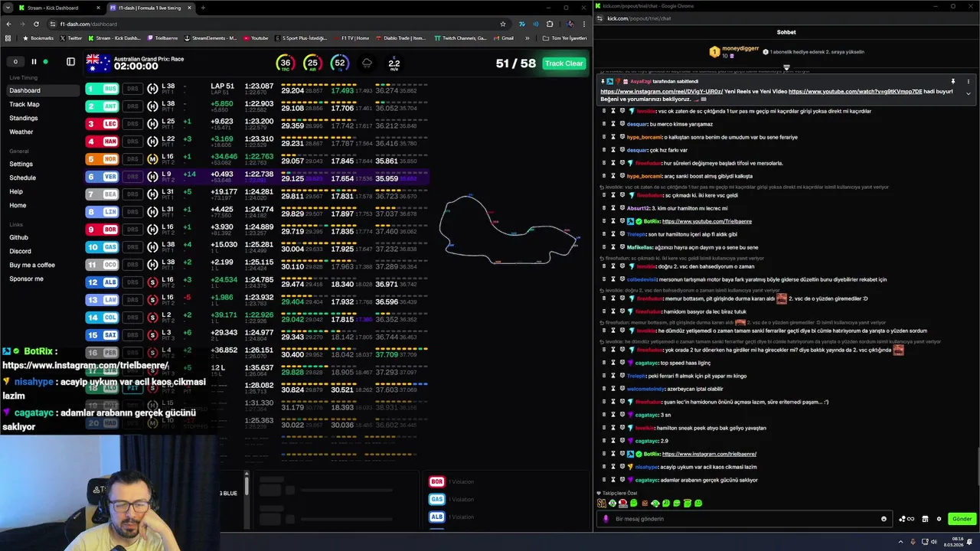Open the pinned Instagram reel link
980x551 pixels.
pos(661,91)
